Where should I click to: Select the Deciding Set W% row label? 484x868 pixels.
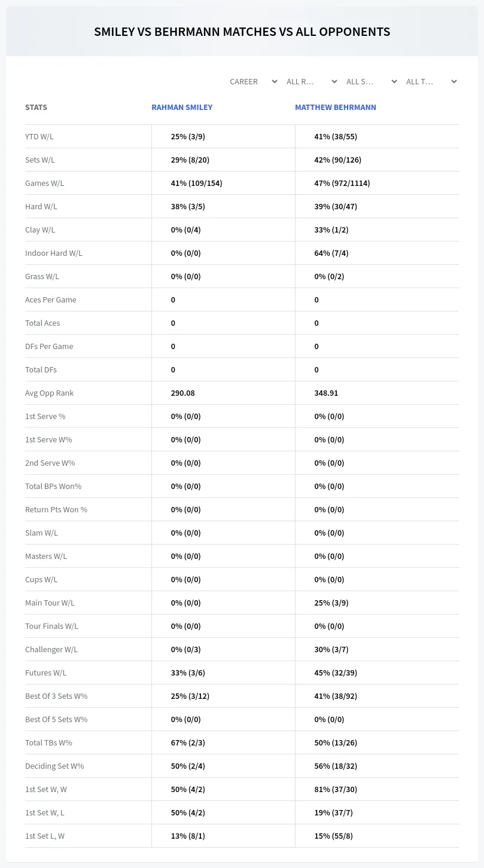(x=54, y=766)
